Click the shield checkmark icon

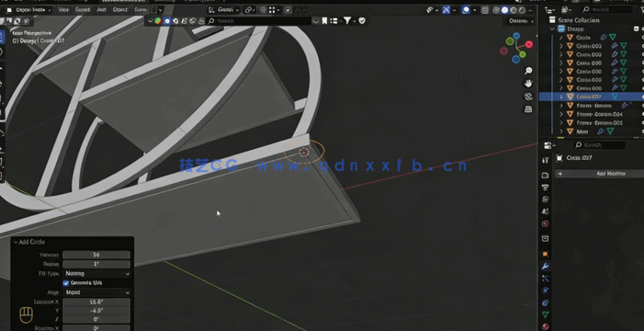coord(362,20)
